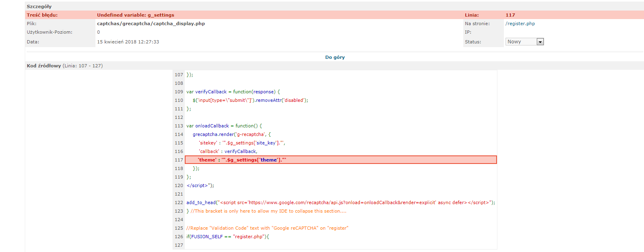Select the grecaptcha.render('g-recaptcha' code line
644x252 pixels.
(x=232, y=134)
